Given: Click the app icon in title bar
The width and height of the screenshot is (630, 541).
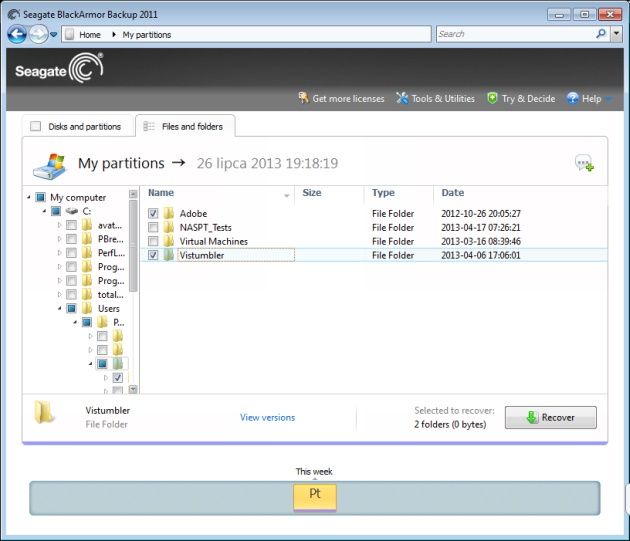Looking at the screenshot, I should (x=14, y=14).
